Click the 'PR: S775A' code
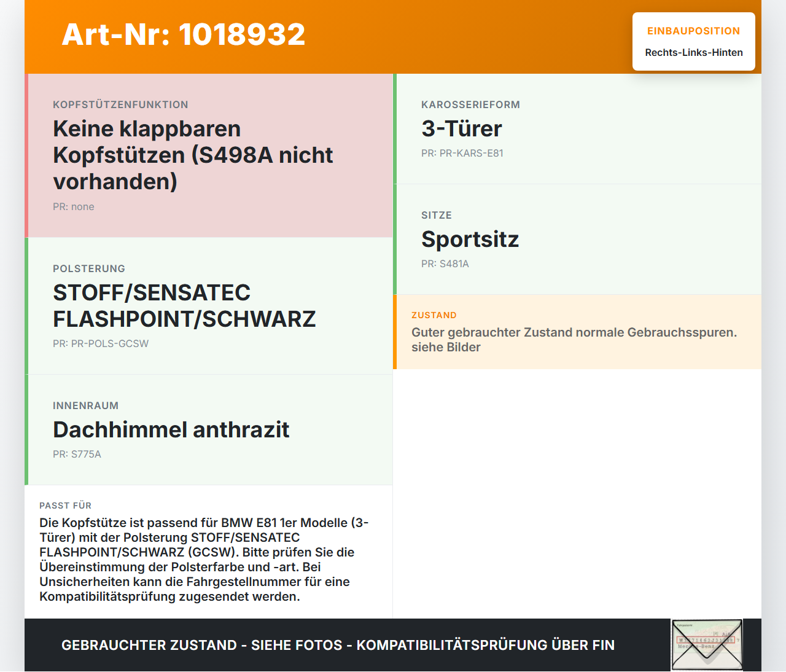This screenshot has height=672, width=786. click(x=77, y=455)
